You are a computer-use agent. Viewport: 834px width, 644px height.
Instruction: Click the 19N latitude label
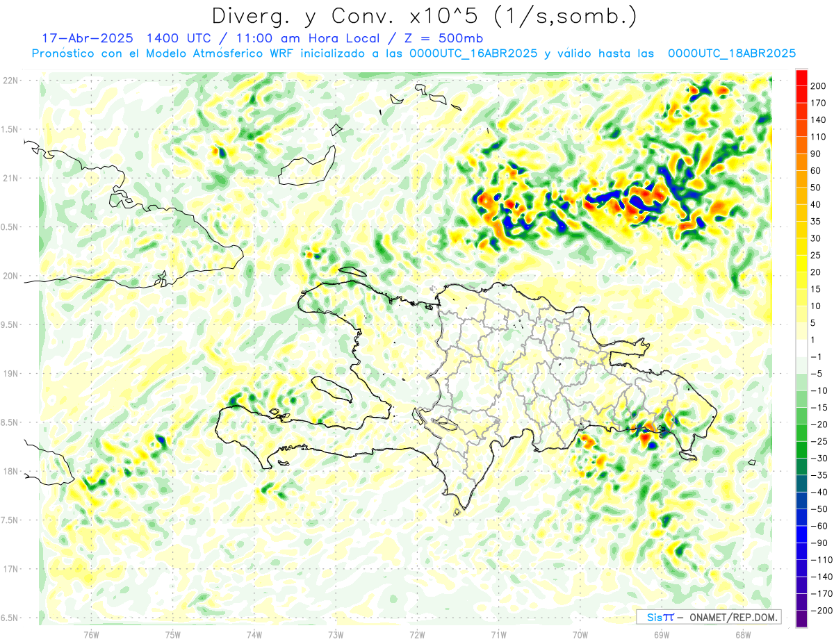(10, 374)
